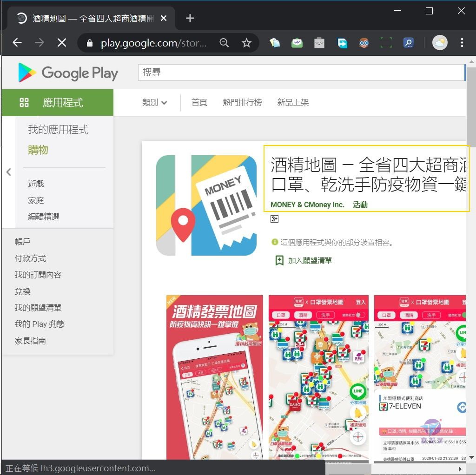This screenshot has height=475, width=476.
Task: Open the Chrome profile avatar
Action: point(440,42)
